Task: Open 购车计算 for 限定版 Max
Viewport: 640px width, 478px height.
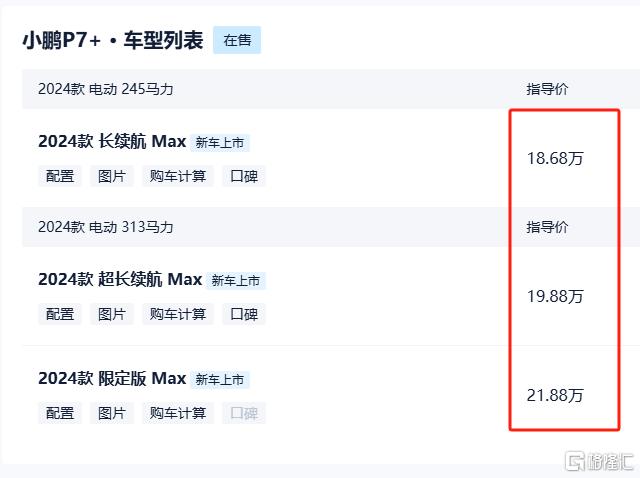Action: (x=178, y=413)
